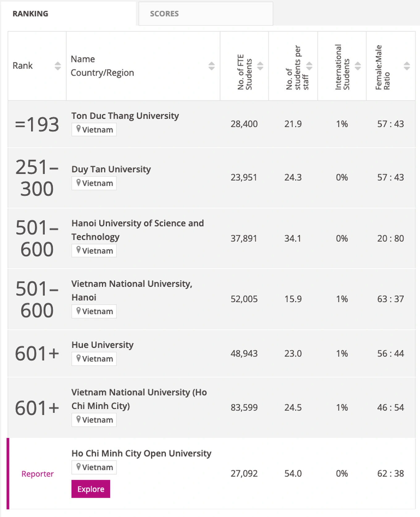420x517 pixels.
Task: Click location pin under Hue University
Action: pos(78,358)
